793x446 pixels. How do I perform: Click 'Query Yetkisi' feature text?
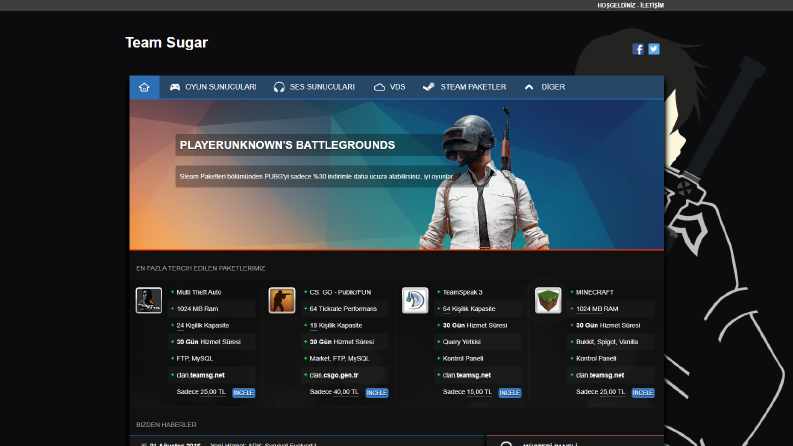tap(462, 342)
